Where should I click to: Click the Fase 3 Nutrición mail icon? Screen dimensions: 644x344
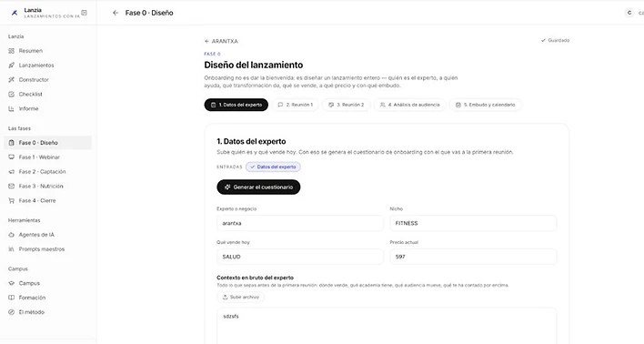click(12, 186)
